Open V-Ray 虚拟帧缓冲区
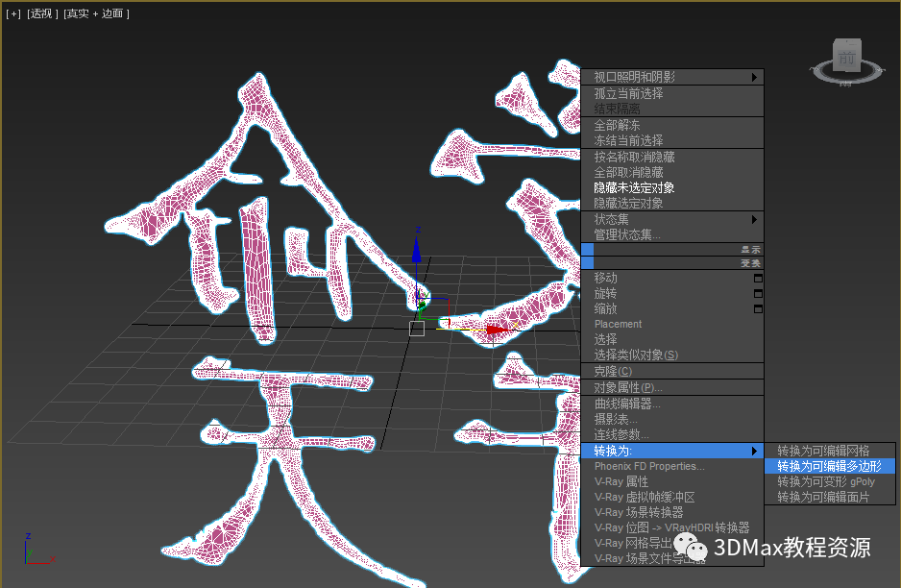The width and height of the screenshot is (901, 588). click(x=671, y=497)
